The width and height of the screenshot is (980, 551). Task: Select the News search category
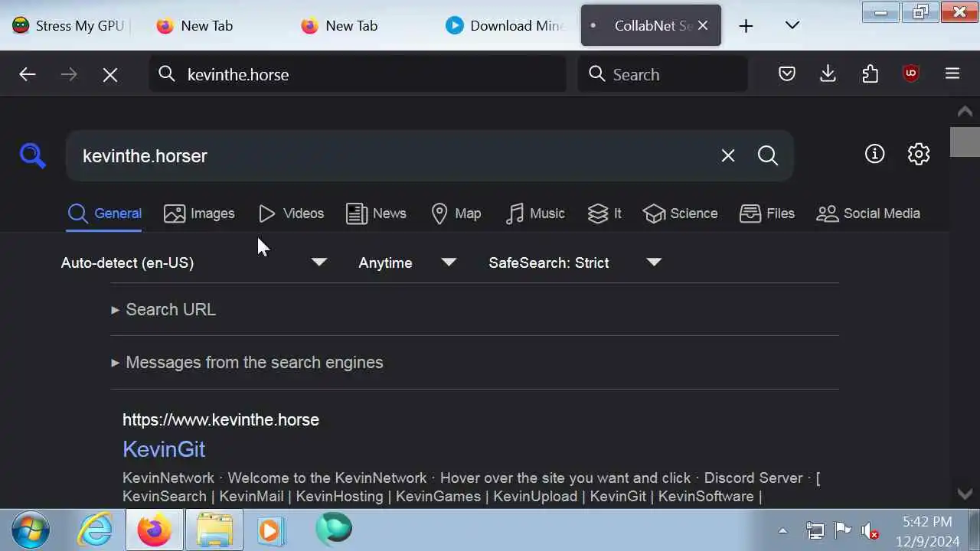coord(376,214)
